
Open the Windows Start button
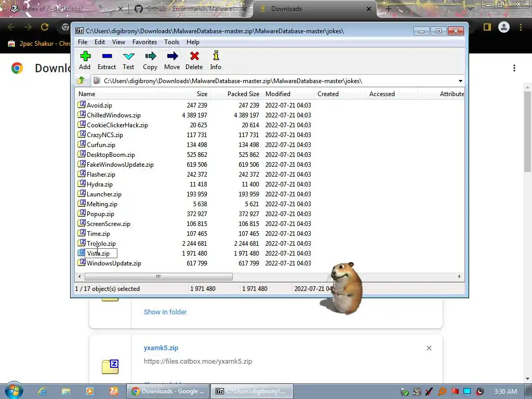[x=14, y=391]
